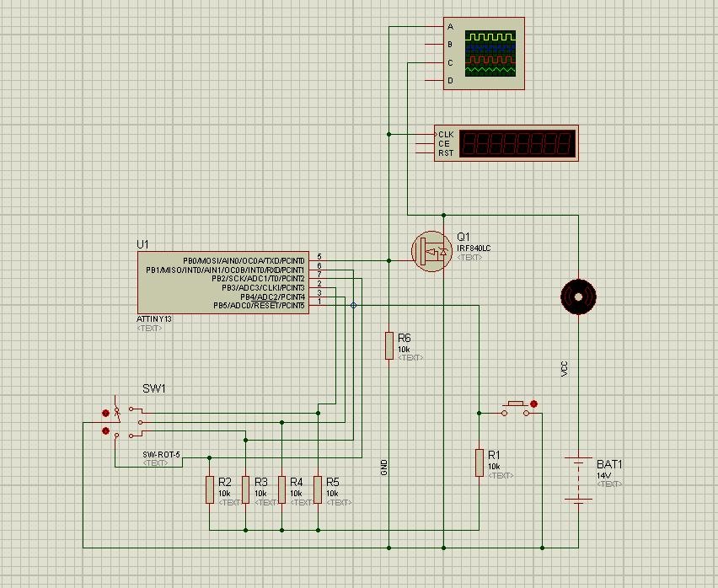The image size is (718, 588).
Task: Select resistor R2 body
Action: tap(209, 489)
